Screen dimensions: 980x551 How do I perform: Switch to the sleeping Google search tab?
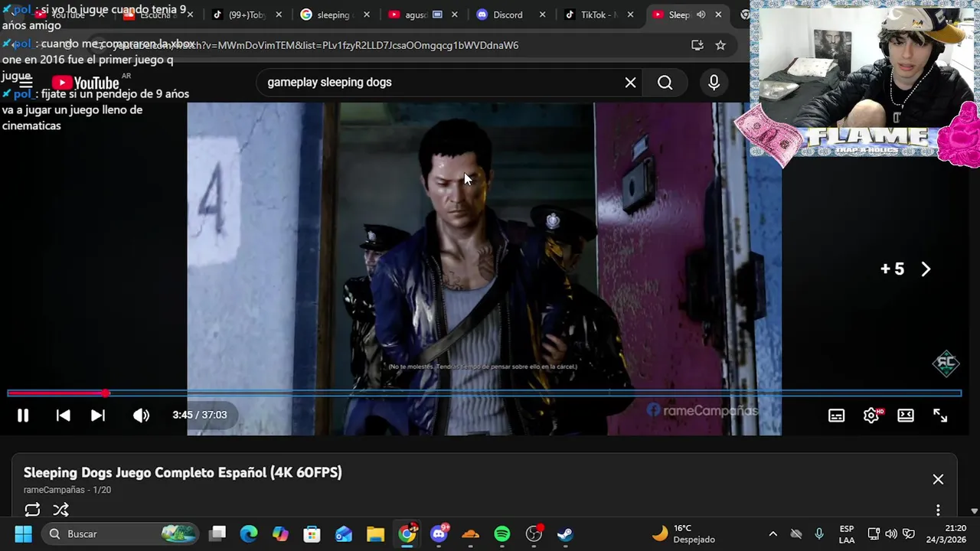334,15
